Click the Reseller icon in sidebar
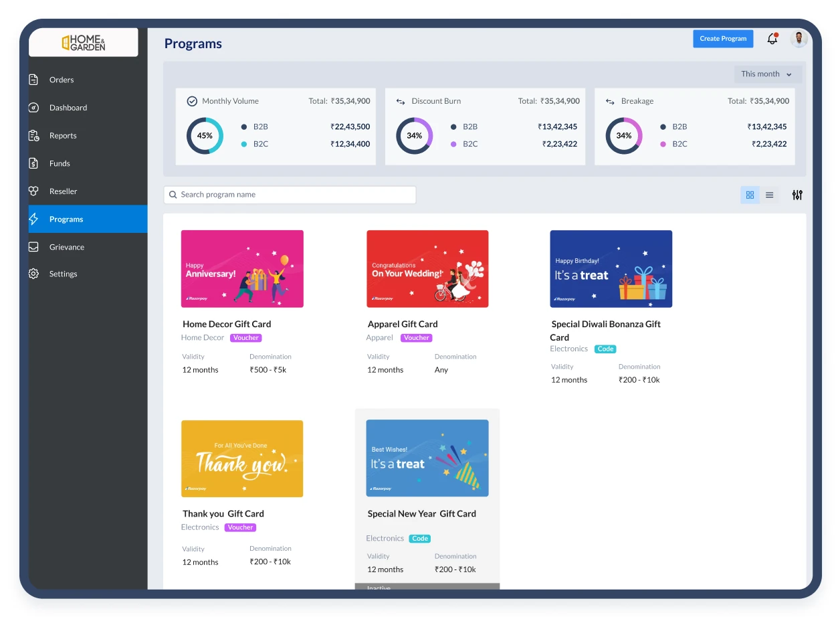Viewport: 840px width, 617px height. (x=34, y=191)
